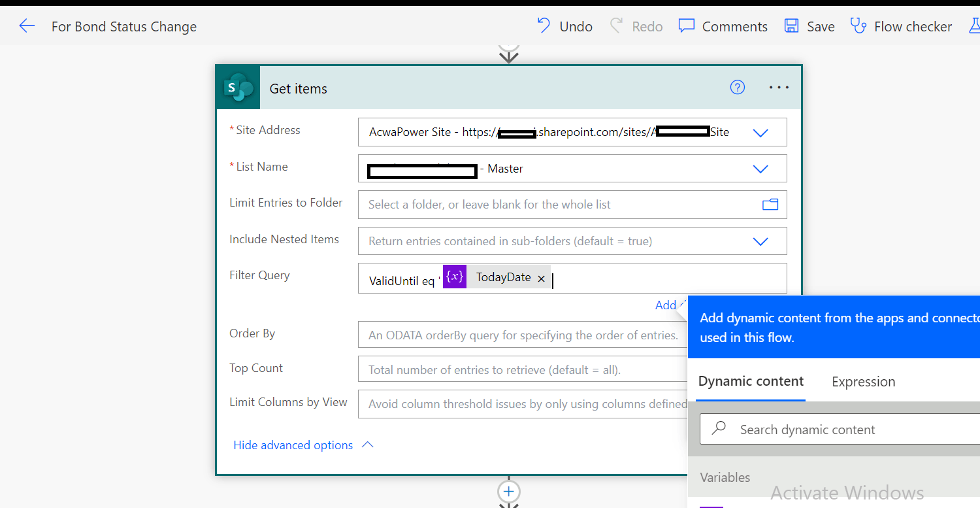The width and height of the screenshot is (980, 508).
Task: Go back using the left arrow icon
Action: pos(27,26)
